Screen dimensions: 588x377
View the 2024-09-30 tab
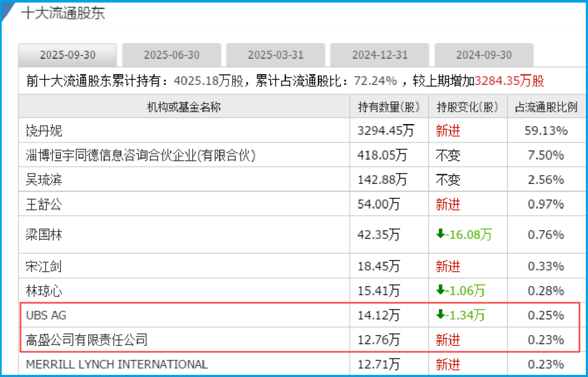483,55
